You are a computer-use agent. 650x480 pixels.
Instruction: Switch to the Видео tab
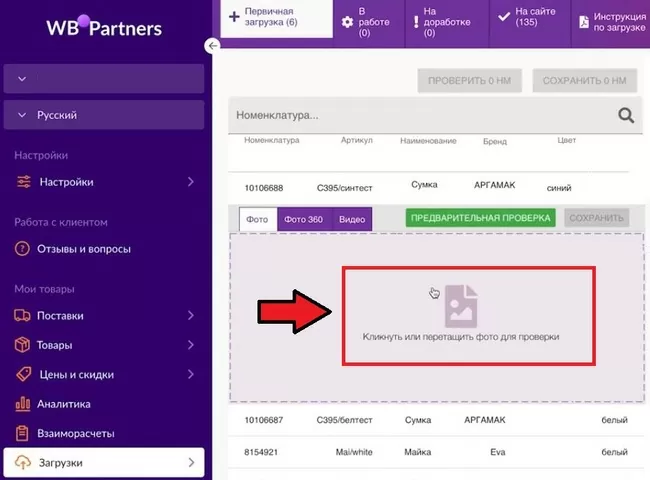[351, 219]
